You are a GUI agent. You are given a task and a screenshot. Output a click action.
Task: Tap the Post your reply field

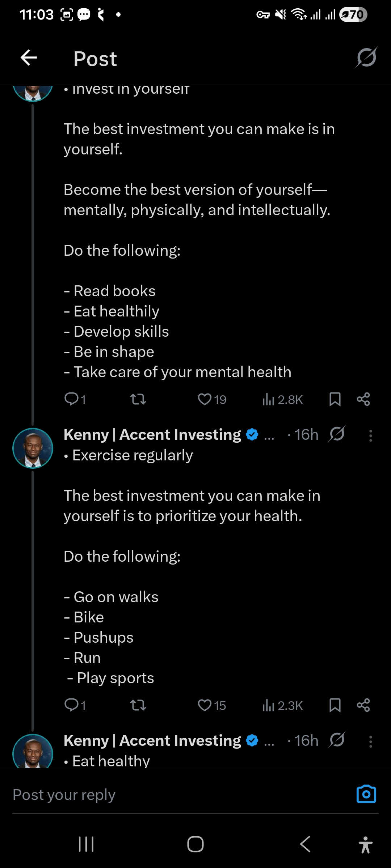(x=174, y=795)
